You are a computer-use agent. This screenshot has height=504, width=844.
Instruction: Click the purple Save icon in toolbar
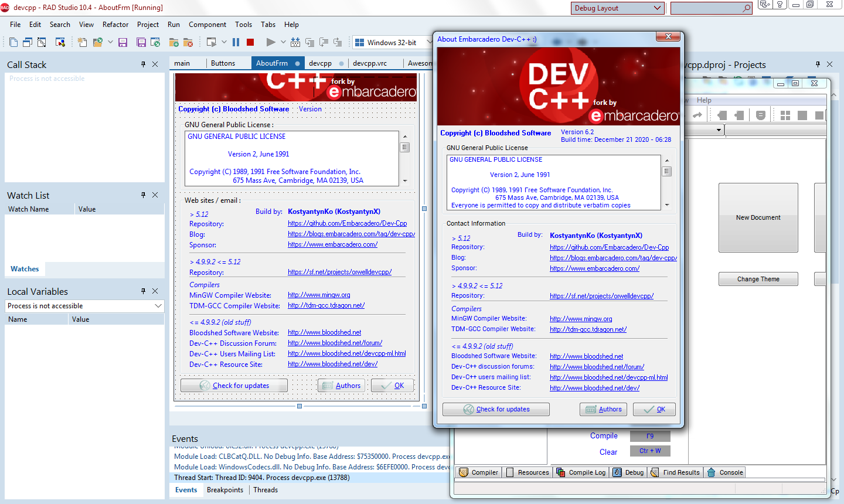[122, 42]
